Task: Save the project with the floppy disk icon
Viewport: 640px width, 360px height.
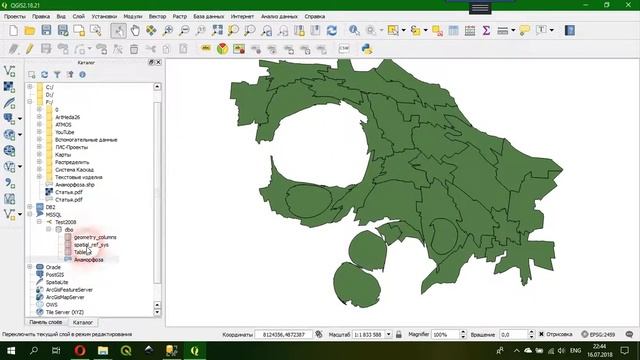Action: (46, 31)
